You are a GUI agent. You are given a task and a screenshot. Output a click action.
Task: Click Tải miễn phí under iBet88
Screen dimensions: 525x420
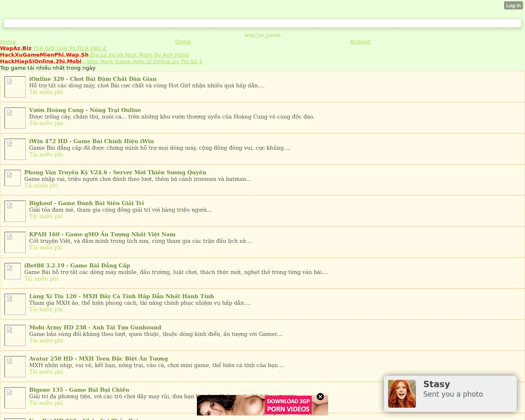tap(41, 278)
